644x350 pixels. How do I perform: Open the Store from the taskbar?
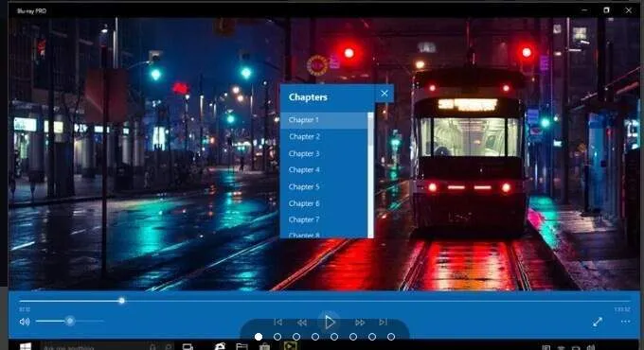pyautogui.click(x=265, y=347)
